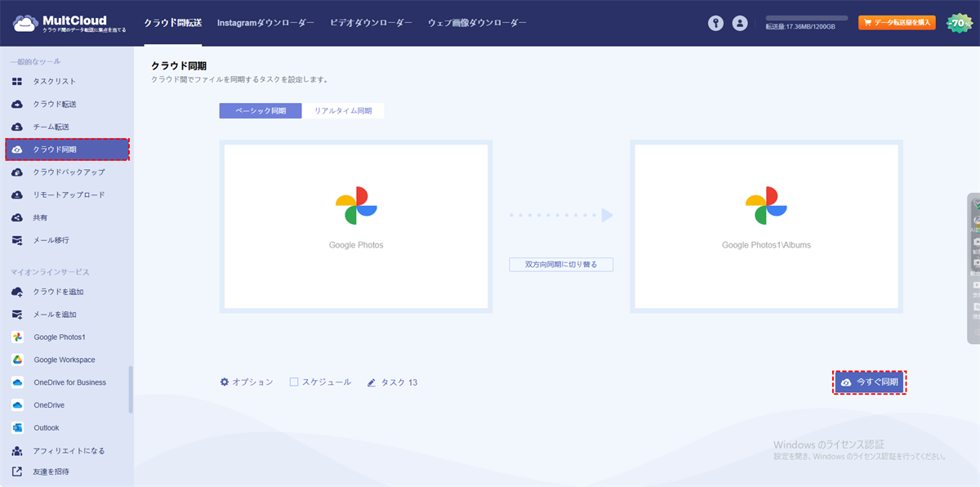
Task: Click the オプション gear icon
Action: click(x=225, y=382)
